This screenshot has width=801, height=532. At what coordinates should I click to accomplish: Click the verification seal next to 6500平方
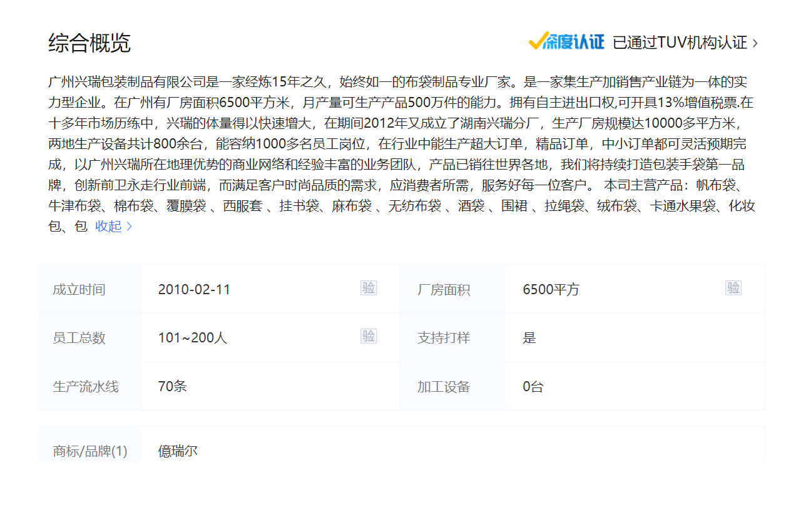pyautogui.click(x=733, y=288)
